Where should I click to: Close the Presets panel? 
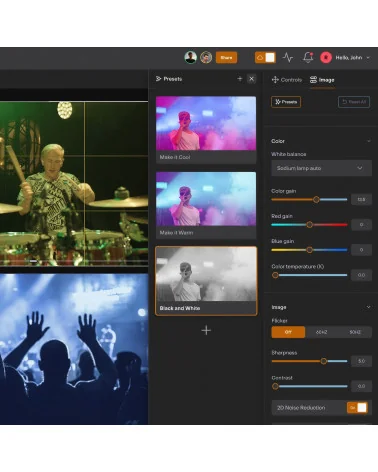pos(251,79)
